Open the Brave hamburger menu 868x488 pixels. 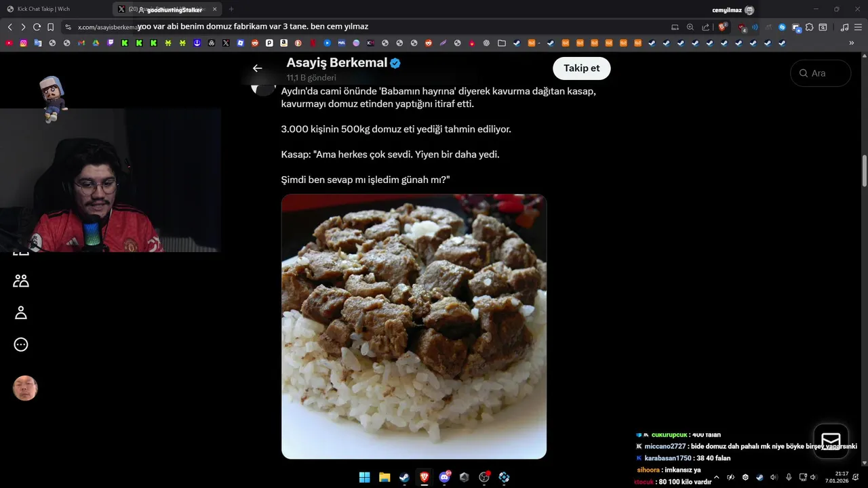click(859, 27)
